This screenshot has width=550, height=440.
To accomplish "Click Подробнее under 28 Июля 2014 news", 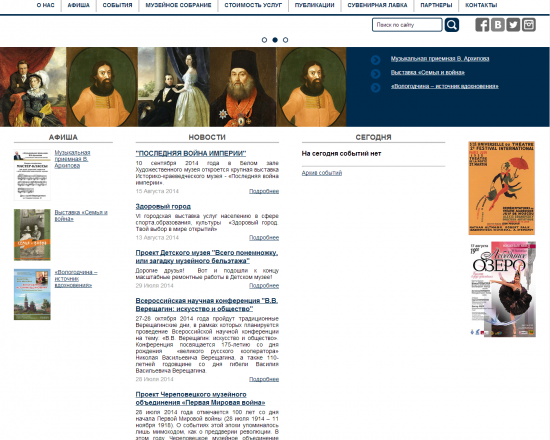I will click(264, 379).
